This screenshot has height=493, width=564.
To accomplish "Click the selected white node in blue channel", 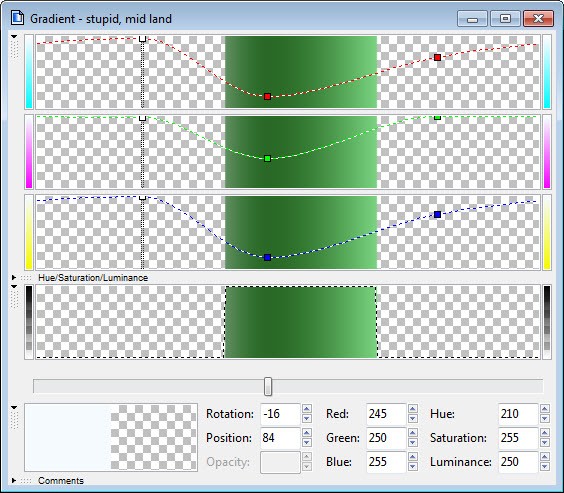I will (142, 198).
